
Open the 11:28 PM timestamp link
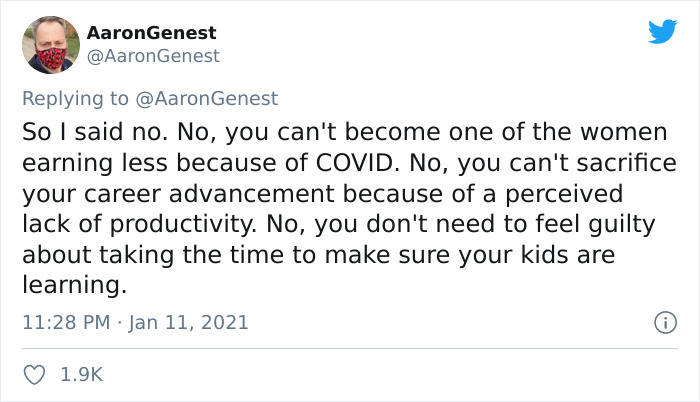pyautogui.click(x=66, y=322)
